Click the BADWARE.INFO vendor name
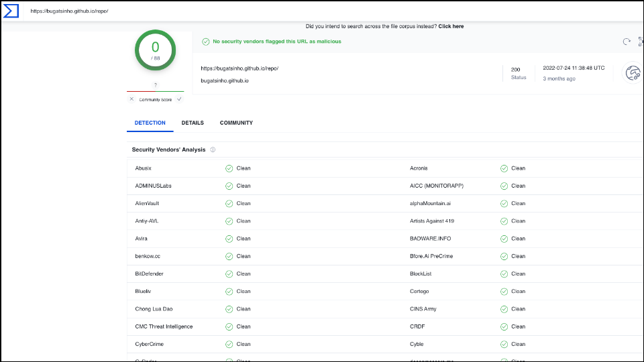The width and height of the screenshot is (644, 362). tap(431, 239)
